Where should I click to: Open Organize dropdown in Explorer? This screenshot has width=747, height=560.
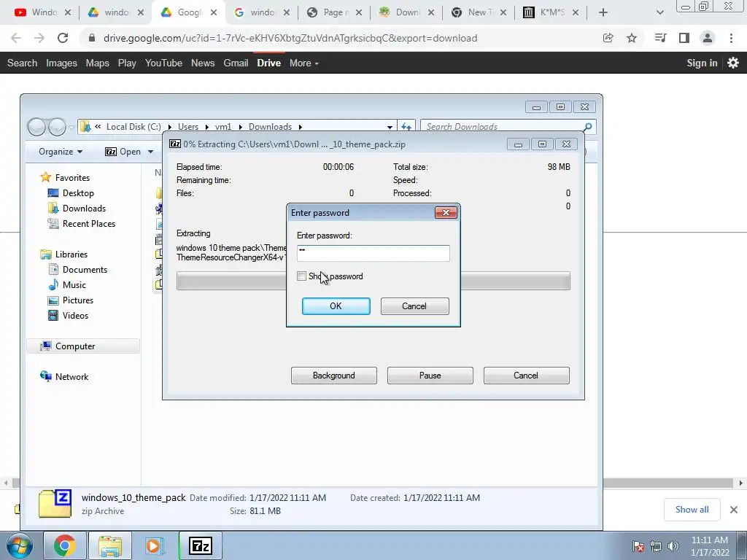pyautogui.click(x=61, y=152)
